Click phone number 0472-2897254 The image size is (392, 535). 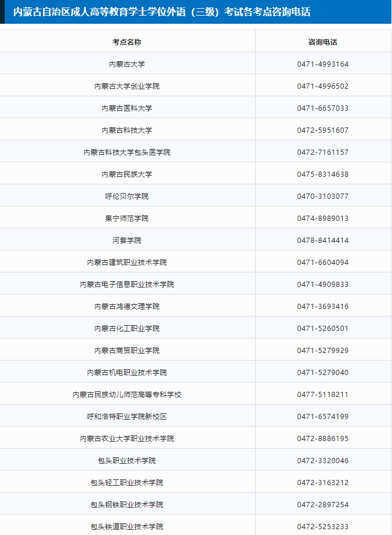click(322, 504)
